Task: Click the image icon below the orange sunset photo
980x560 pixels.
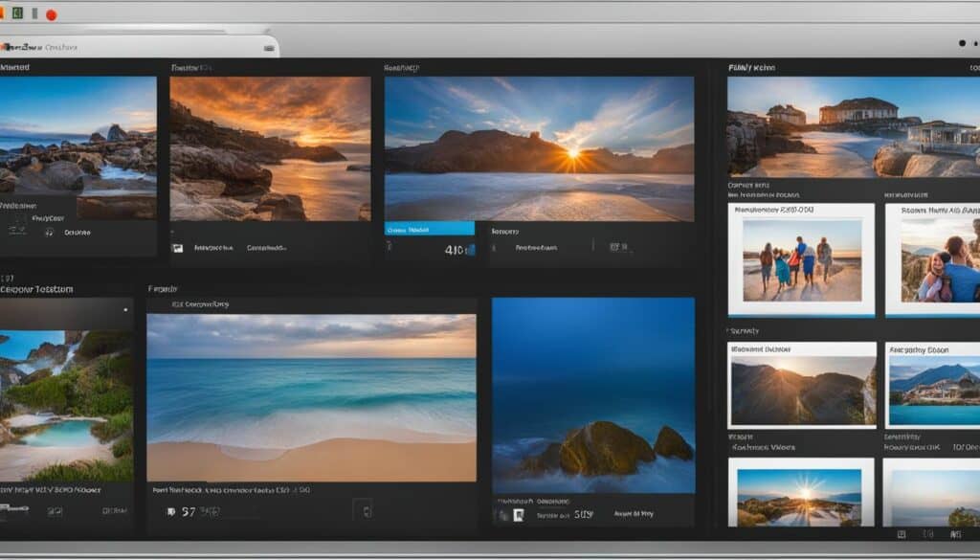Action: [x=177, y=248]
